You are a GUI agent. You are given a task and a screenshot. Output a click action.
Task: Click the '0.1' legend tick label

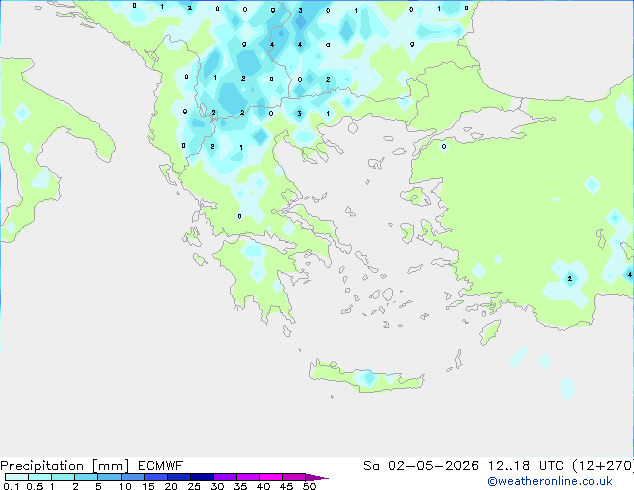11,486
